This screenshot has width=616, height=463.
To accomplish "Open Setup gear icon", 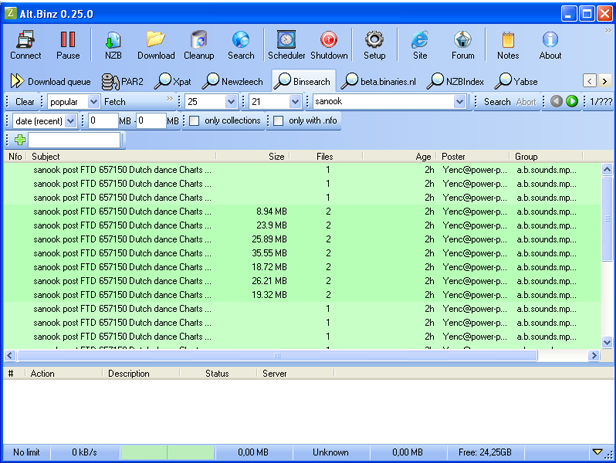I will click(x=374, y=45).
